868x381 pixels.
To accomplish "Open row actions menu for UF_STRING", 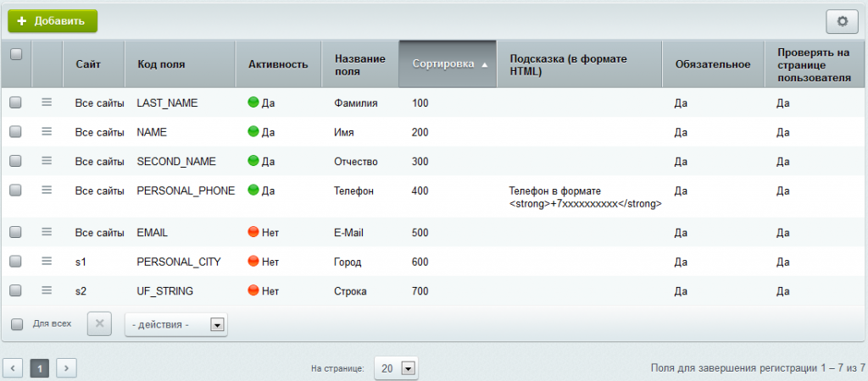I will pos(47,290).
